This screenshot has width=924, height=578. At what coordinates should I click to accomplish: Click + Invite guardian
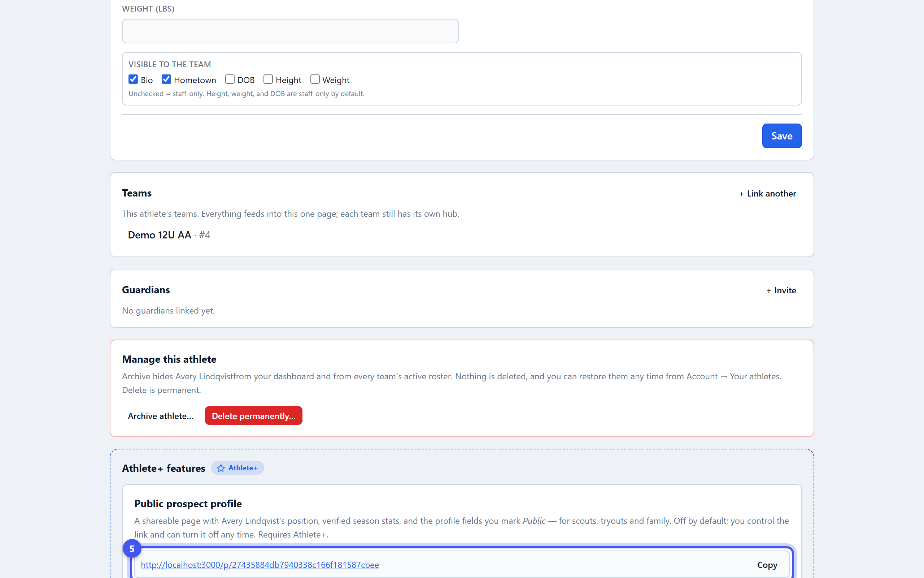click(x=781, y=290)
